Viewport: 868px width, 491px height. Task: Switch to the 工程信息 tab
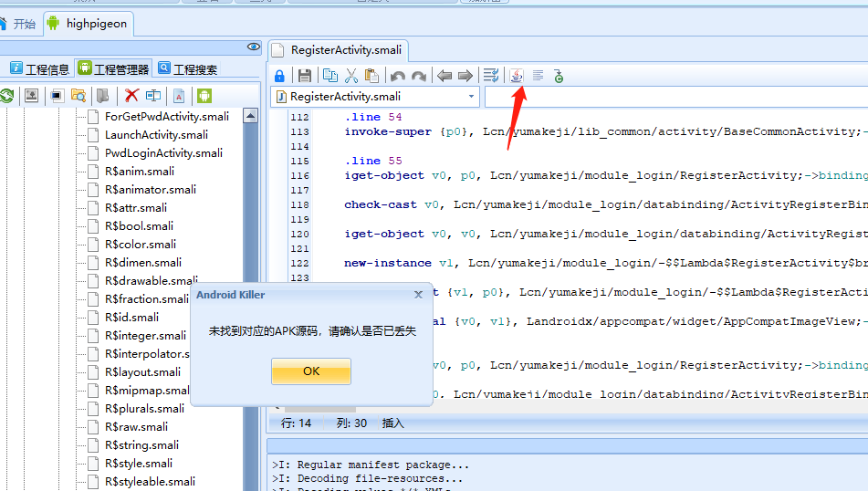click(x=39, y=68)
